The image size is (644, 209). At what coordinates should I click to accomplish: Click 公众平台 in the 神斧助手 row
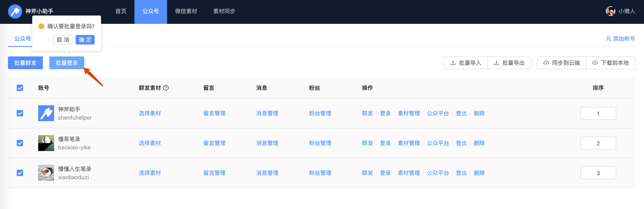click(x=438, y=113)
